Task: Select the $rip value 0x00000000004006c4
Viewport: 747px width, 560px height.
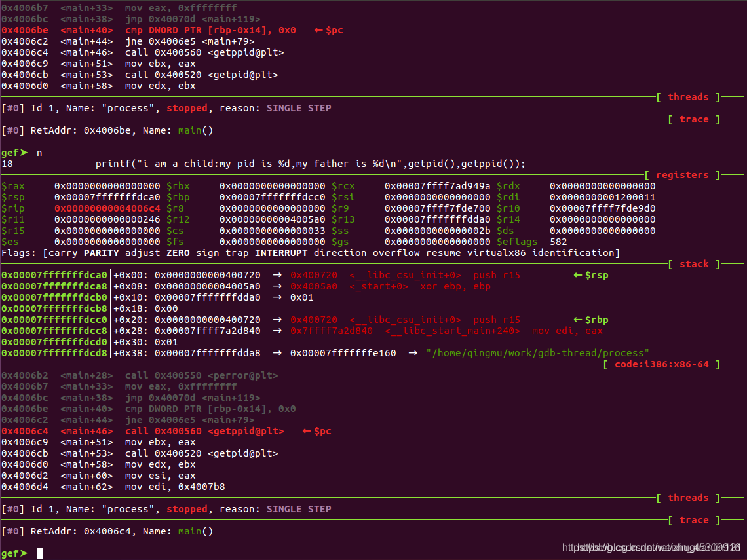Action: click(107, 208)
